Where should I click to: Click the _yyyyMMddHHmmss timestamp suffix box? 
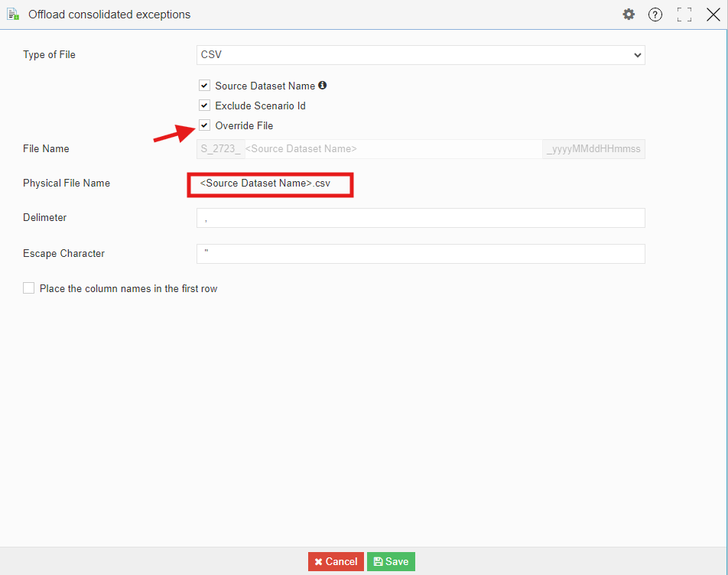[x=593, y=149]
